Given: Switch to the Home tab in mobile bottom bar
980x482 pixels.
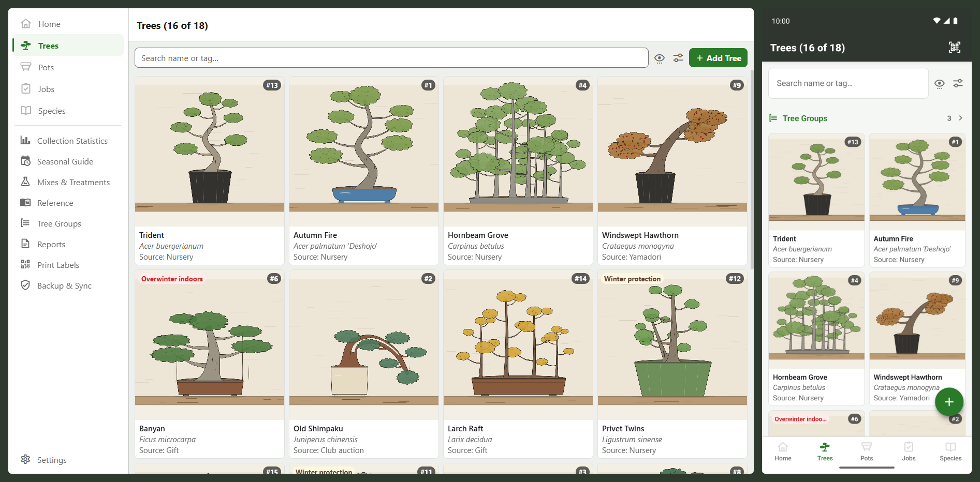Looking at the screenshot, I should coord(783,451).
